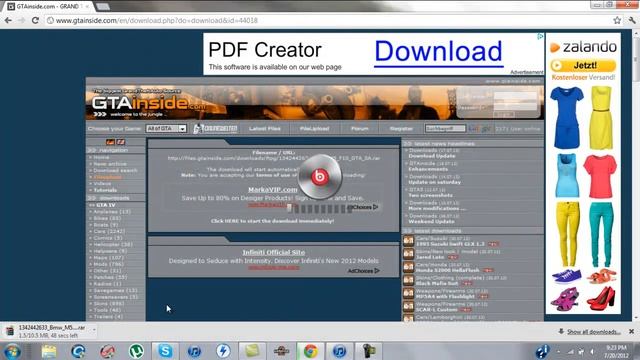
Task: Open uTorrent from the taskbar
Action: pos(136,351)
